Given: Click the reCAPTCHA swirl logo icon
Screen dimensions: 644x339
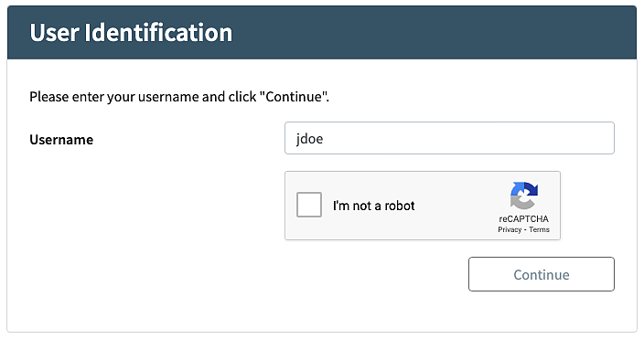Looking at the screenshot, I should [524, 196].
